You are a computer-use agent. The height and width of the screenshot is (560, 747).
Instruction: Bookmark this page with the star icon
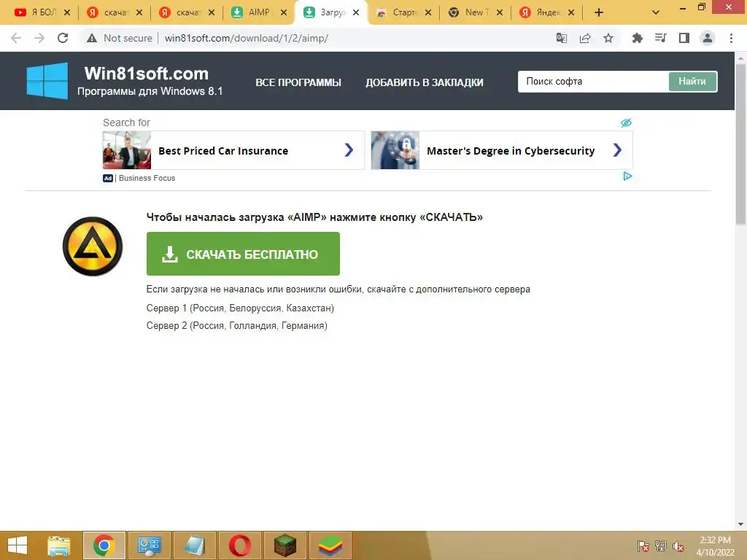tap(608, 38)
